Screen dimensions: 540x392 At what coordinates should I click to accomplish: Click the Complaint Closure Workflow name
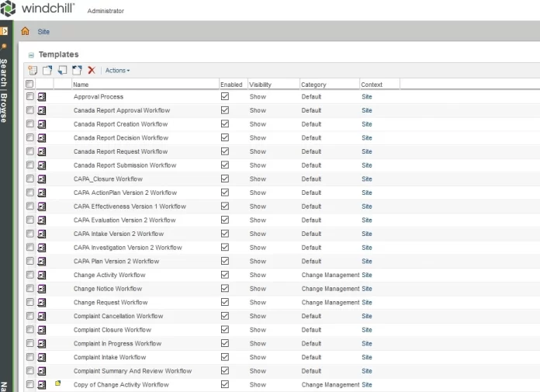click(112, 330)
